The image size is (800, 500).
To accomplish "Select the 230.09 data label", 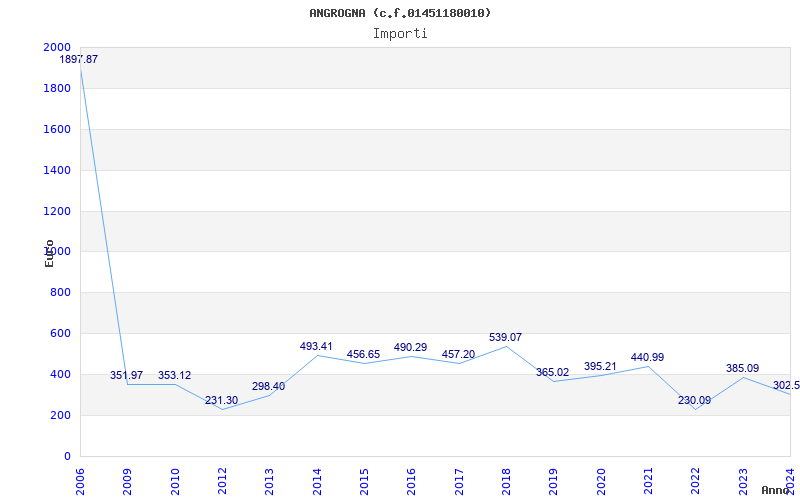I will pos(694,401).
